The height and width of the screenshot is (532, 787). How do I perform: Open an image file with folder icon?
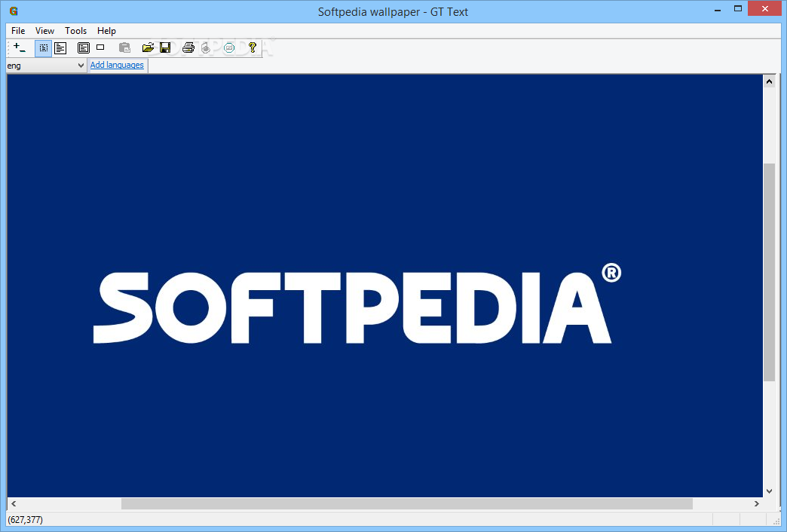(148, 48)
